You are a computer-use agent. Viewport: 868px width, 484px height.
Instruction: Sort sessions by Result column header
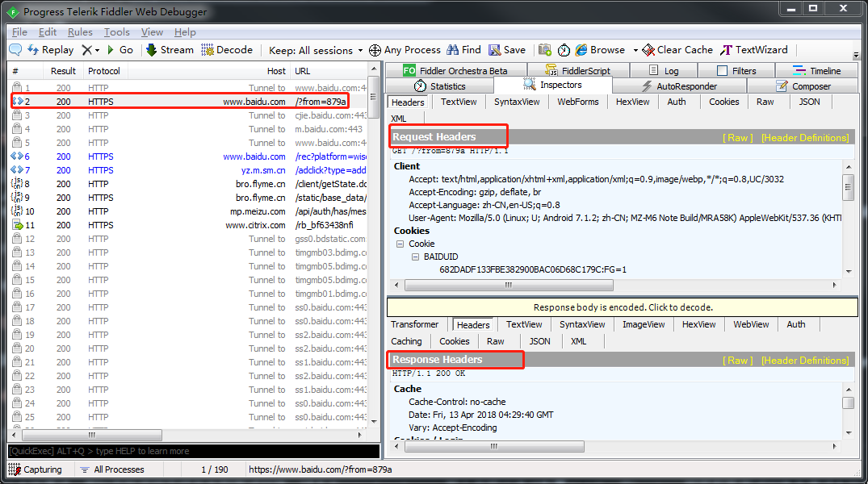[63, 71]
